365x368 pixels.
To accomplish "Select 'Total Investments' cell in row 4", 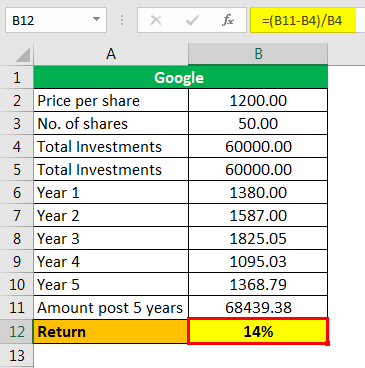I will pyautogui.click(x=111, y=146).
